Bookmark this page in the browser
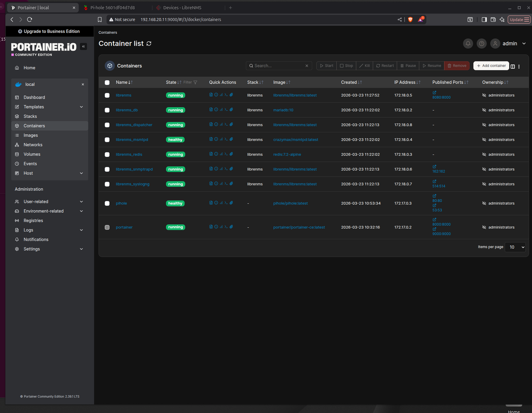The height and width of the screenshot is (413, 532). [x=100, y=20]
